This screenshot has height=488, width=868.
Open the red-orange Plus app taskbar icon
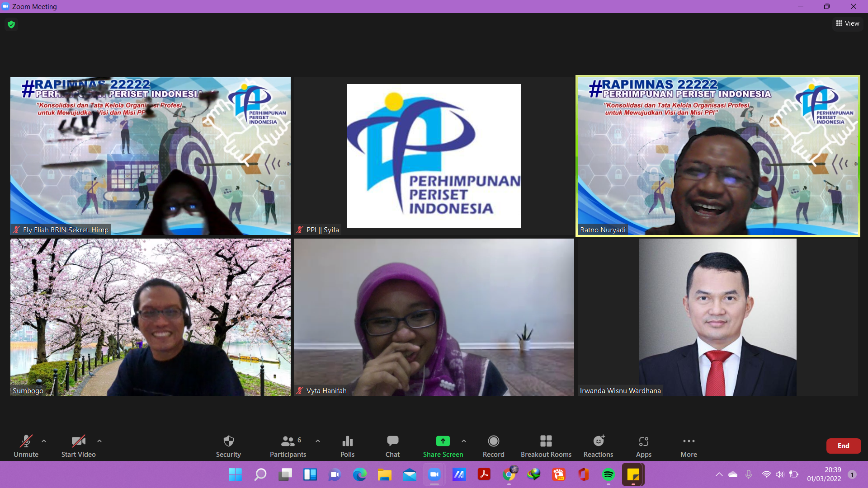[x=559, y=474]
